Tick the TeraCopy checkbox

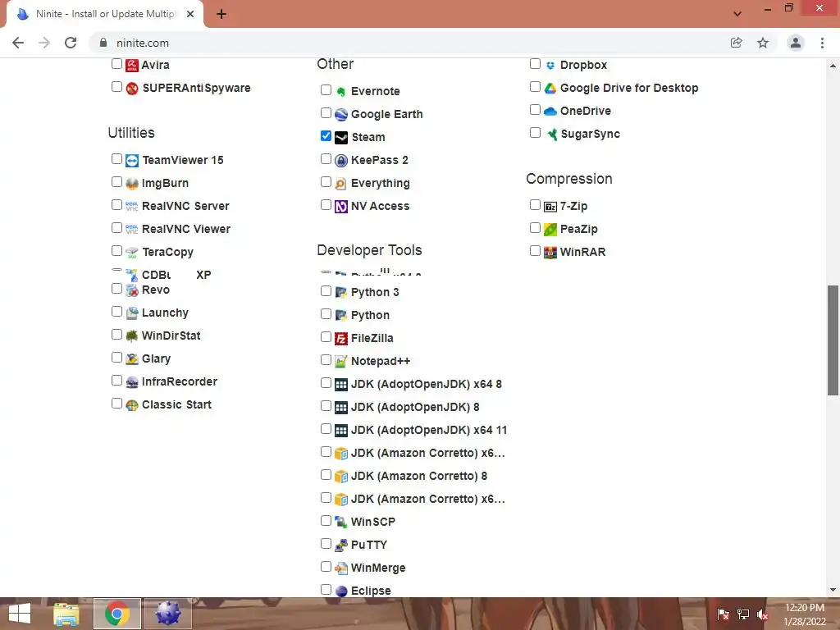116,251
